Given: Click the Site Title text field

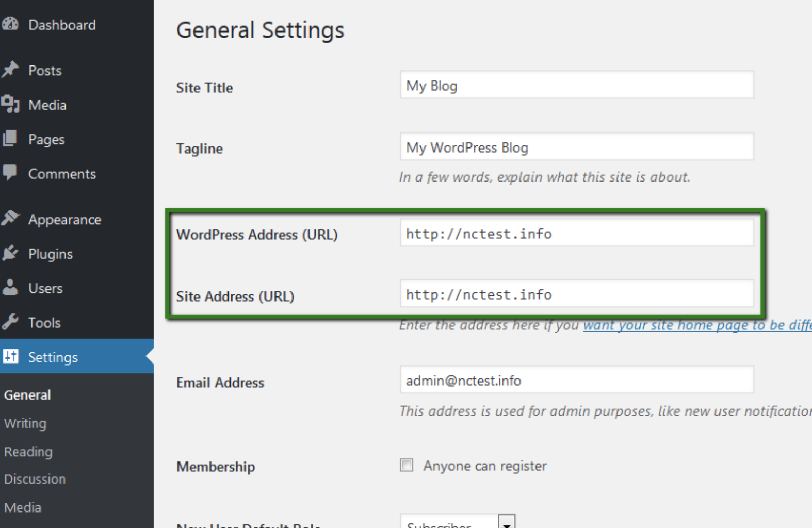Looking at the screenshot, I should click(x=576, y=85).
